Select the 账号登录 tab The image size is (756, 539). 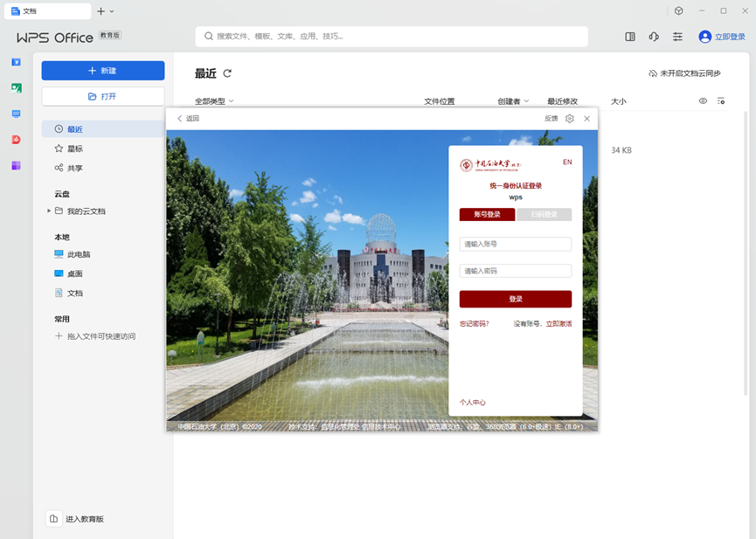[x=487, y=214]
